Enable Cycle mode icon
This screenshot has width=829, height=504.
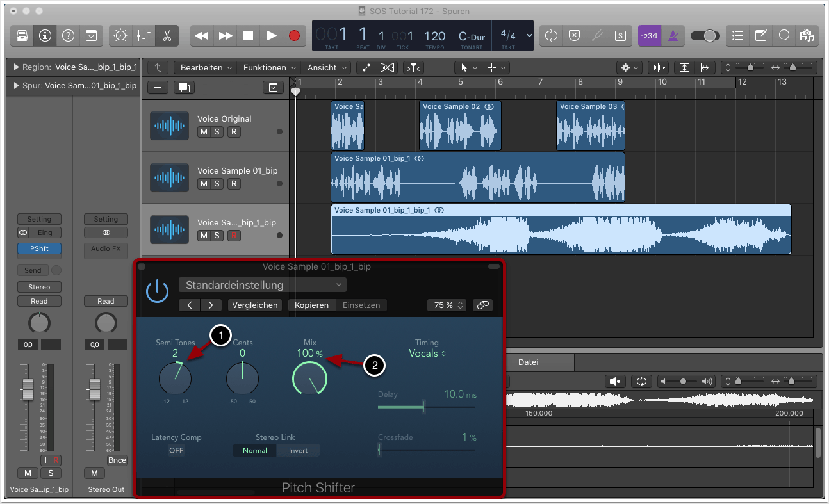coord(551,36)
